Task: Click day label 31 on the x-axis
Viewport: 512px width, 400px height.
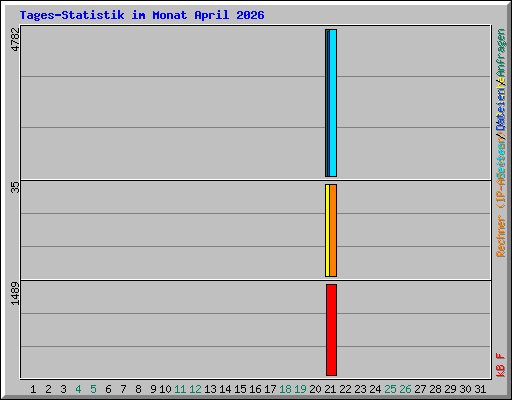Action: [480, 389]
